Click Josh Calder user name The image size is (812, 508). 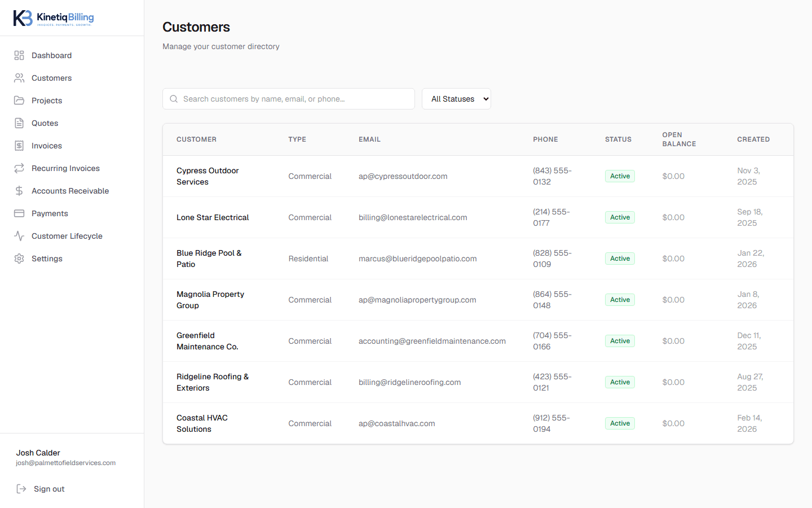38,453
